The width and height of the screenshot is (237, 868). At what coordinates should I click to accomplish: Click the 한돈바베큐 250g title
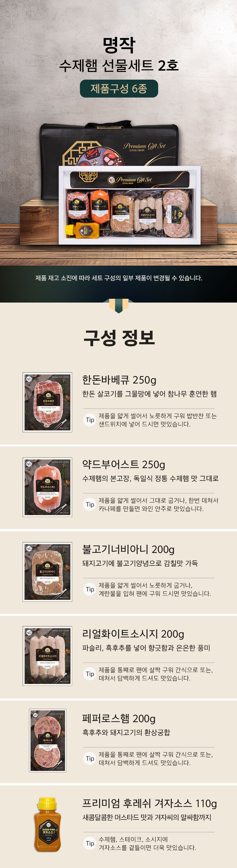pos(119,380)
